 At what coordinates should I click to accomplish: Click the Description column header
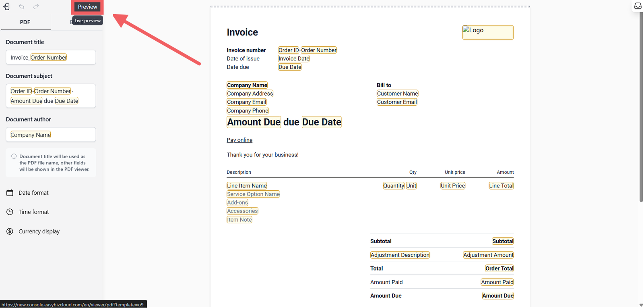click(239, 172)
